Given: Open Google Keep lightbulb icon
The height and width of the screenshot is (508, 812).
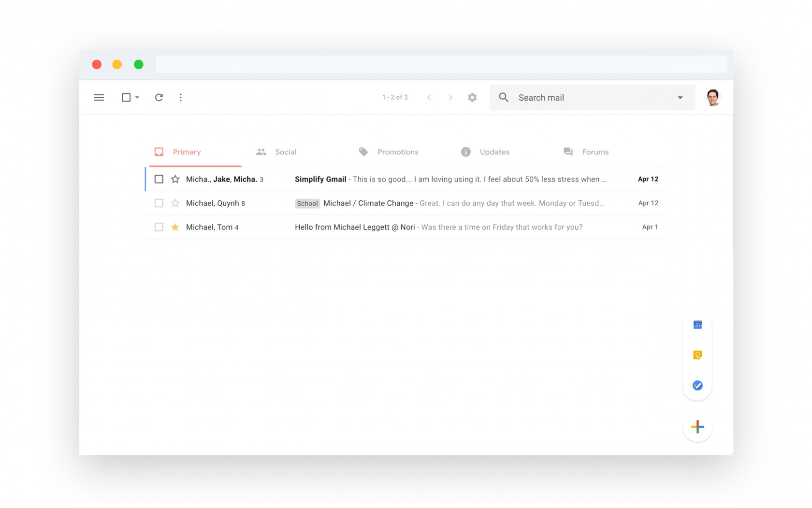Looking at the screenshot, I should tap(697, 355).
